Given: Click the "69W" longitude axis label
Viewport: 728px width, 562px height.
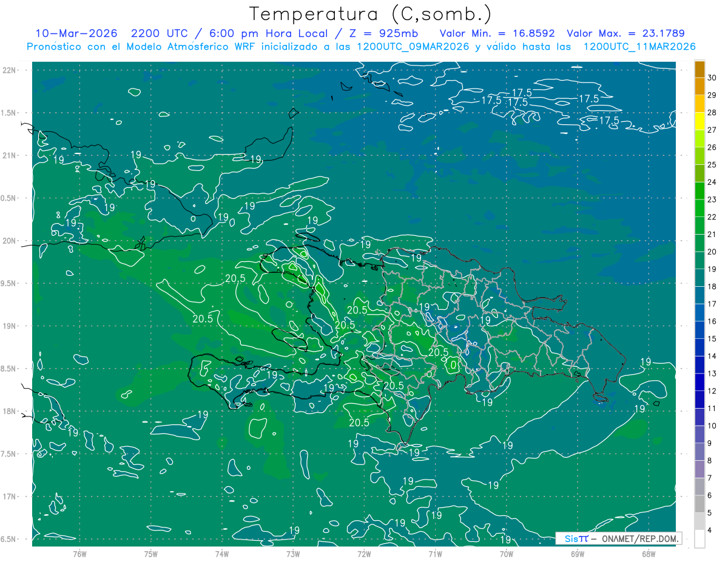Looking at the screenshot, I should point(578,554).
